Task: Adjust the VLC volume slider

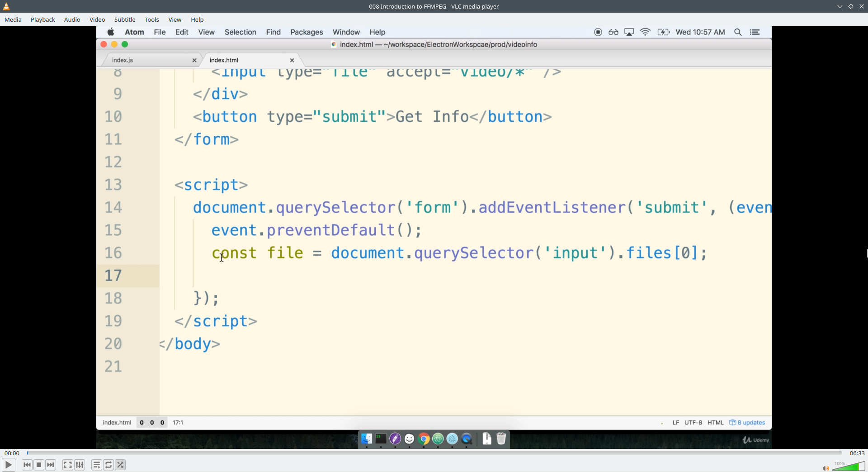Action: click(849, 466)
